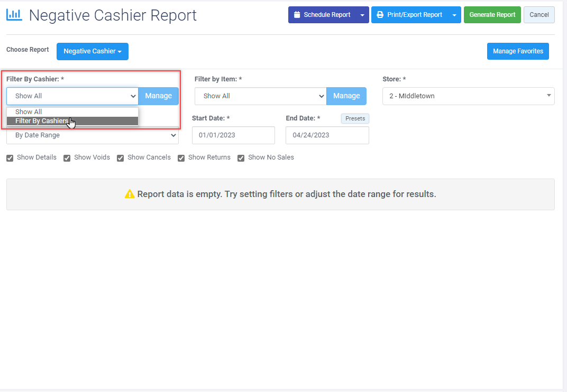Uncheck the Show Details checkbox

(x=10, y=158)
